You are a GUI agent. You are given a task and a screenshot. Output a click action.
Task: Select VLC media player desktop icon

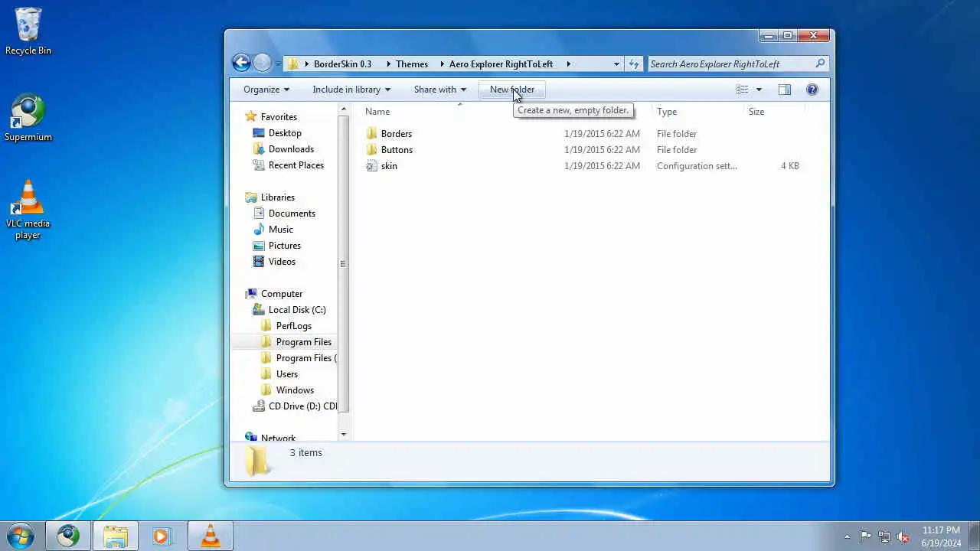click(x=28, y=210)
